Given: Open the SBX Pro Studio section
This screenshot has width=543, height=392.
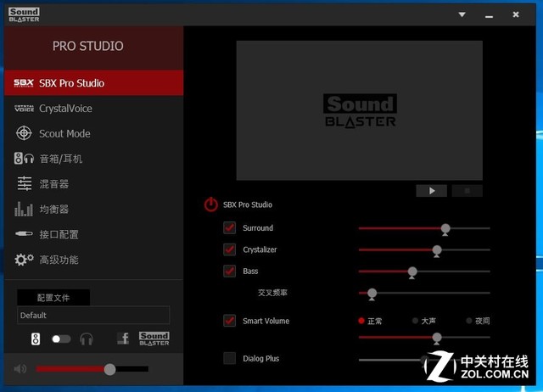Looking at the screenshot, I should tap(94, 83).
